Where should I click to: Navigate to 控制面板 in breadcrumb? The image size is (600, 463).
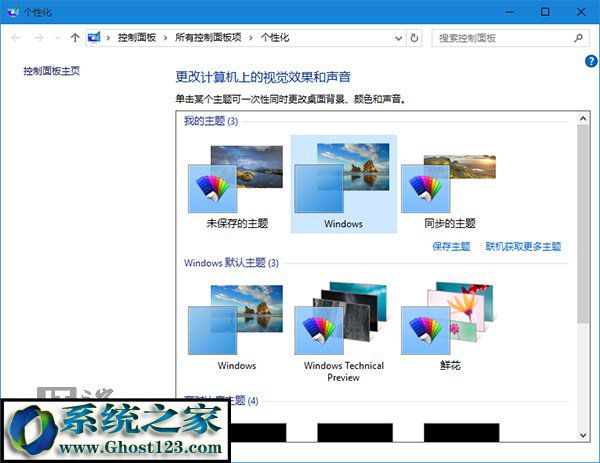click(x=137, y=38)
